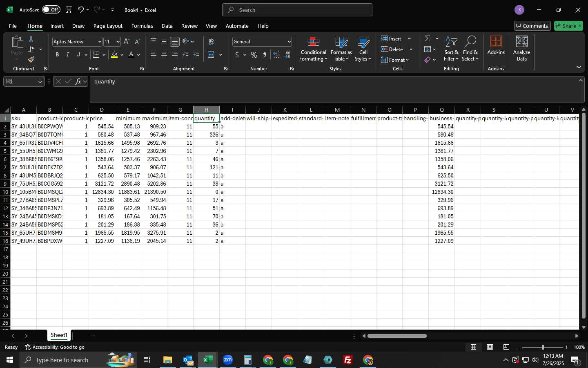
Task: Open Zoom app from the taskbar
Action: [228, 360]
